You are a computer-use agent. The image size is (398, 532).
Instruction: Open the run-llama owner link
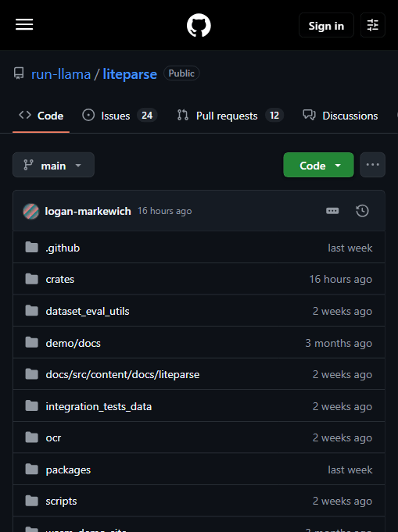(61, 74)
